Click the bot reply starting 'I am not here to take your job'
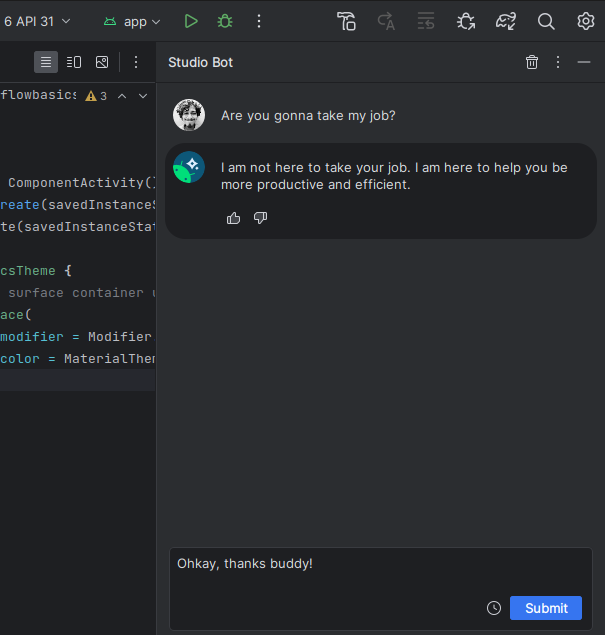 coord(394,176)
